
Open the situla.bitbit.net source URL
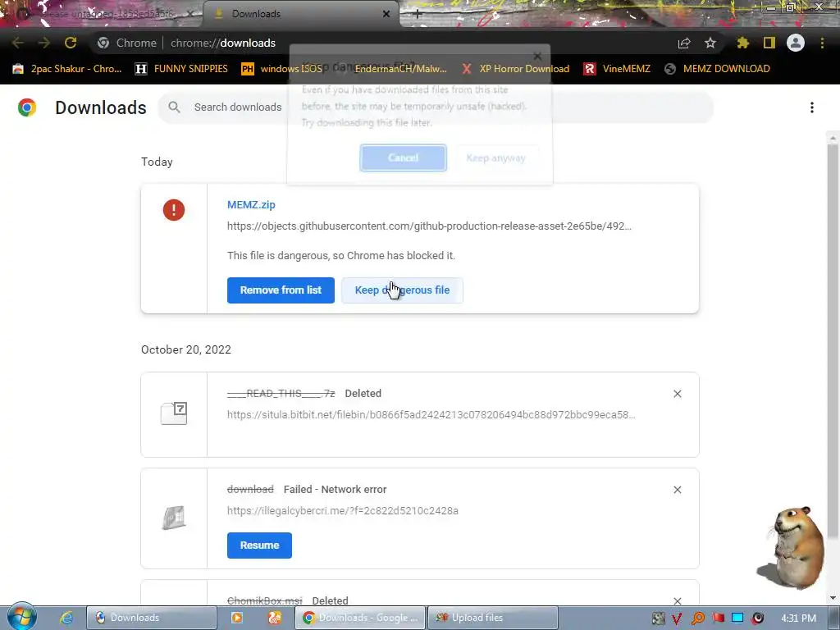tap(431, 414)
